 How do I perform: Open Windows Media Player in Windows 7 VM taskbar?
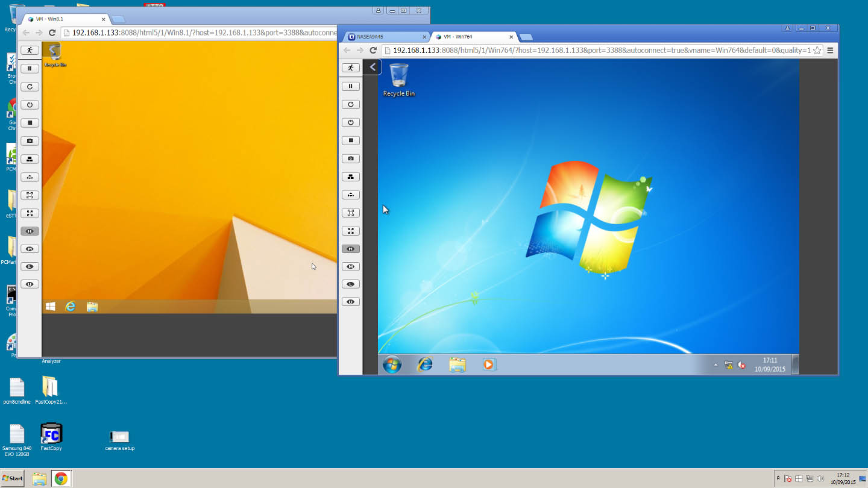coord(489,364)
